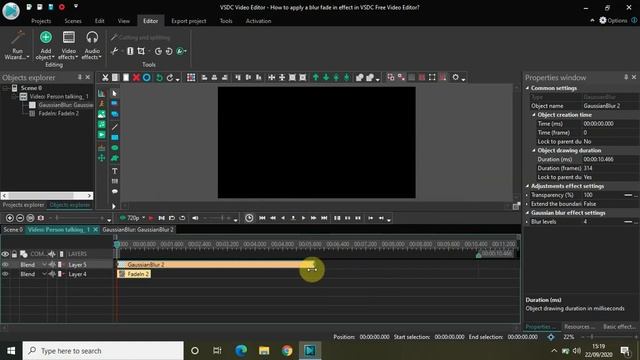Click the clock icon in playback bar
Viewport: 640px width, 360px height.
point(249,218)
